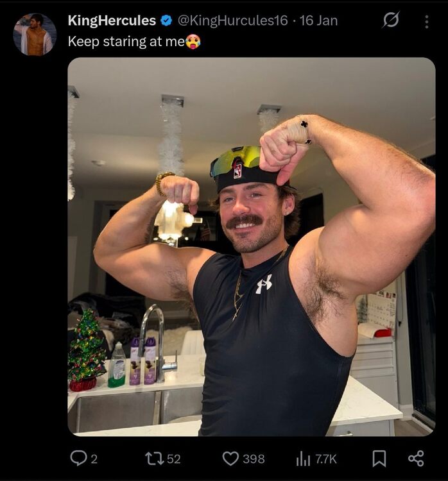This screenshot has height=481, width=448.
Task: Open the @KingHurcules16 handle link
Action: tap(233, 21)
